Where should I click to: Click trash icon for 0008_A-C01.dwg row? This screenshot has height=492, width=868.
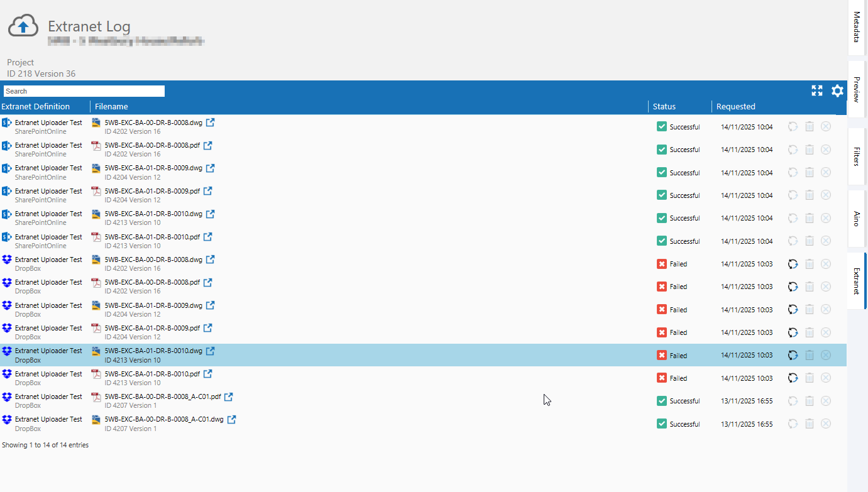(810, 424)
